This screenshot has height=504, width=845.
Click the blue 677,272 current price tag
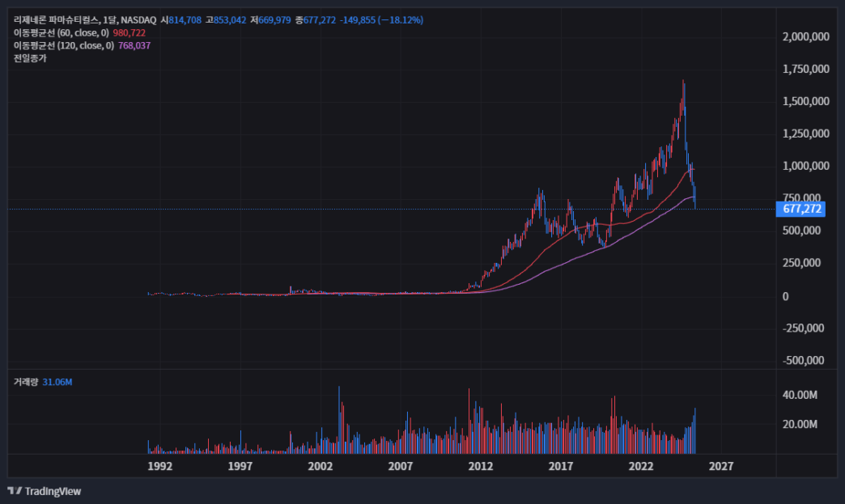(800, 209)
